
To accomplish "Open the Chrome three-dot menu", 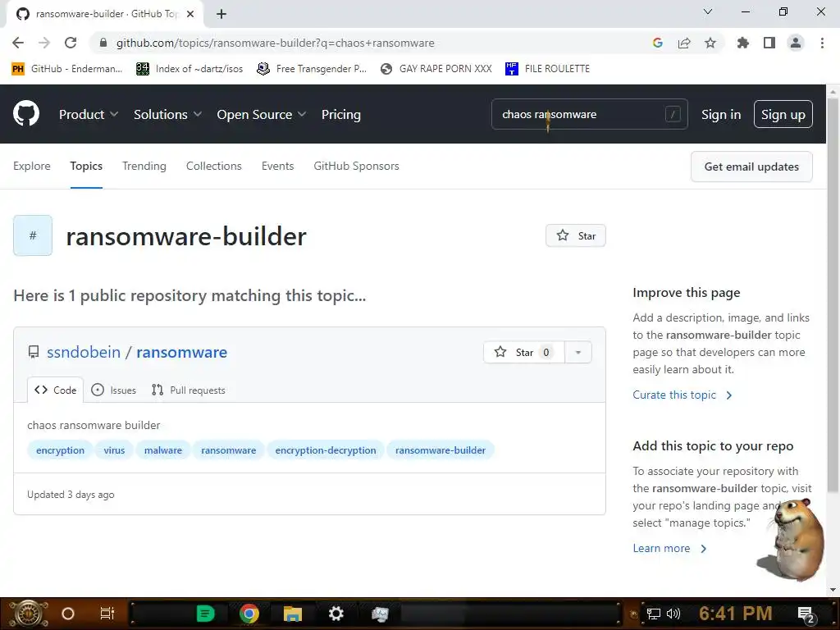I will [822, 43].
